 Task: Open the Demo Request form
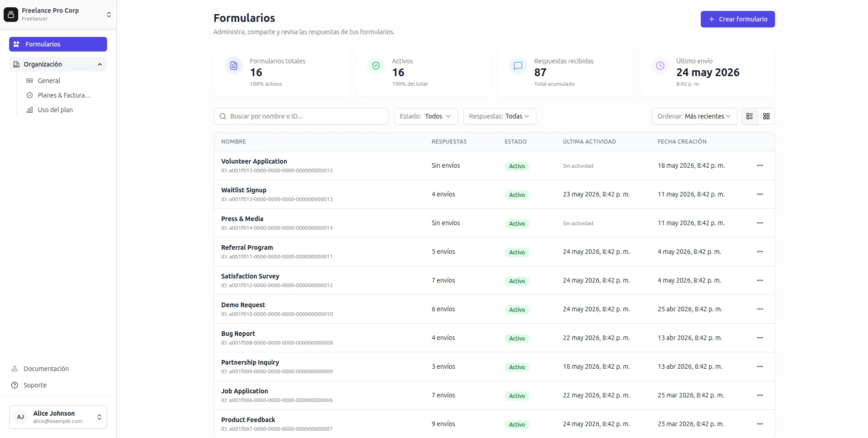pyautogui.click(x=243, y=305)
